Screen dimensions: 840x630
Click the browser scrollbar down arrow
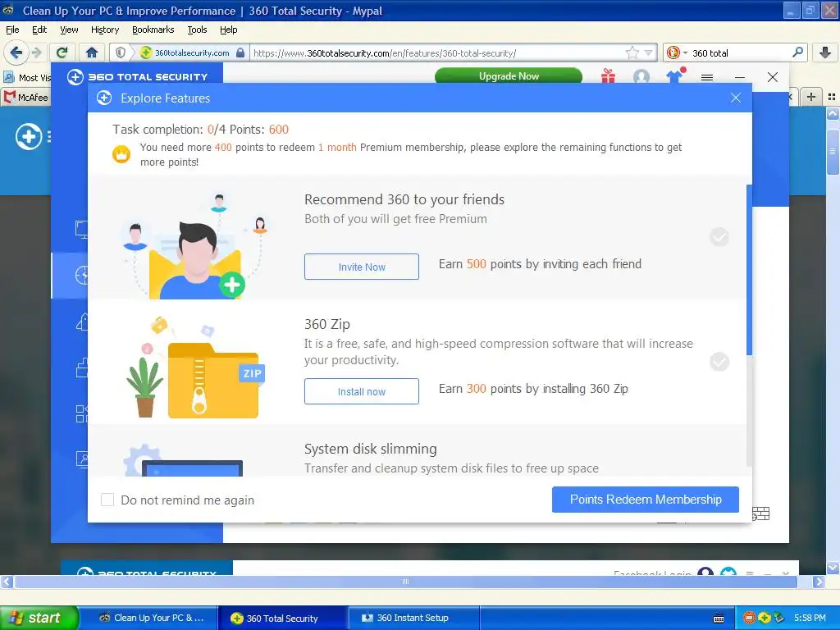pyautogui.click(x=833, y=568)
